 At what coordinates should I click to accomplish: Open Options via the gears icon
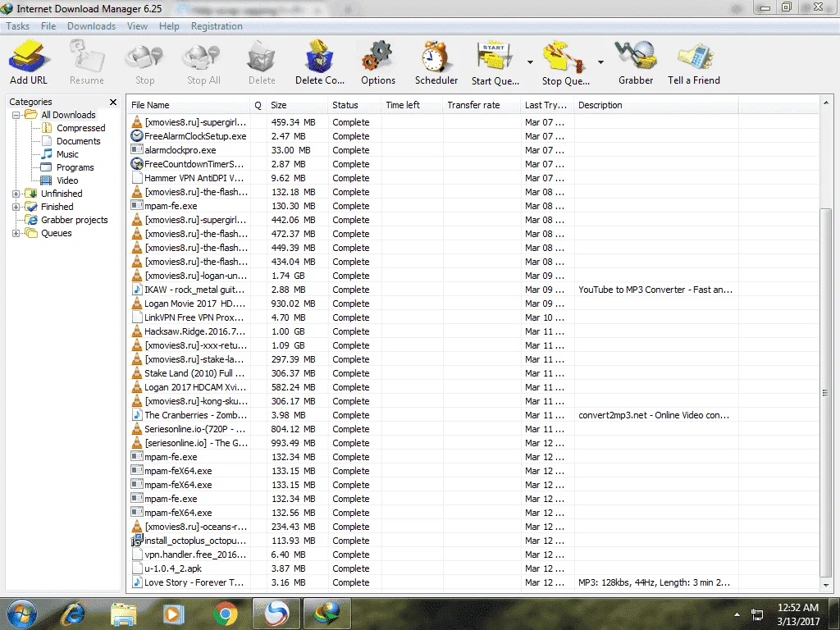pos(377,57)
